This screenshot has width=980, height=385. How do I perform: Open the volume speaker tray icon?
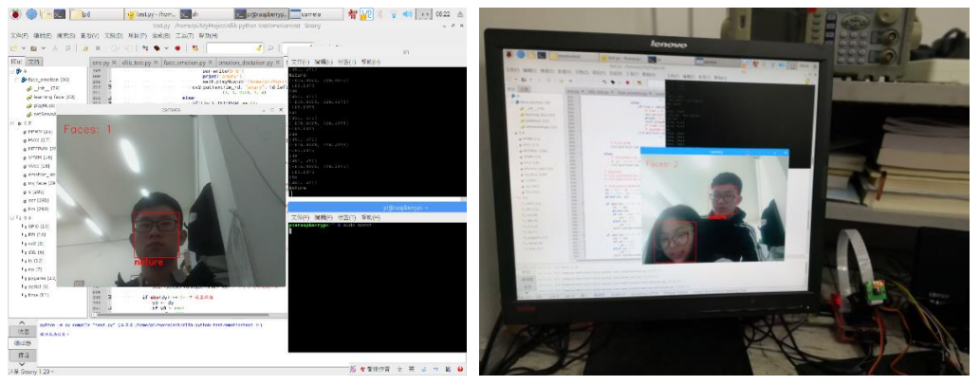(x=407, y=13)
